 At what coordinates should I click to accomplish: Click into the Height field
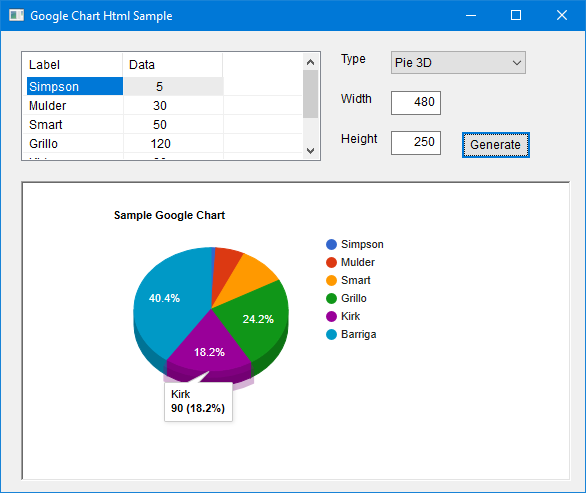point(416,142)
